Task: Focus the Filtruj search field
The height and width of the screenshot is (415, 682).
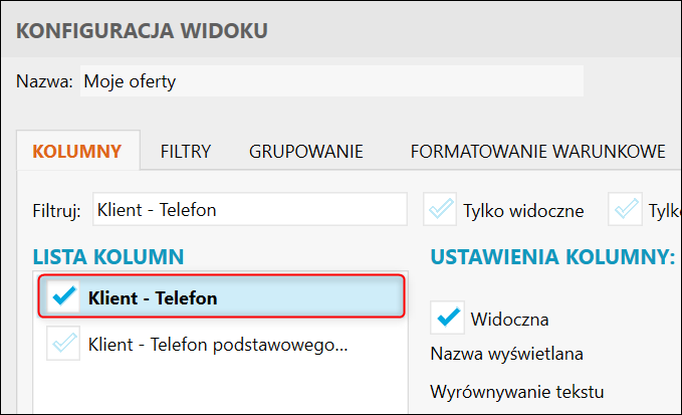Action: click(249, 210)
